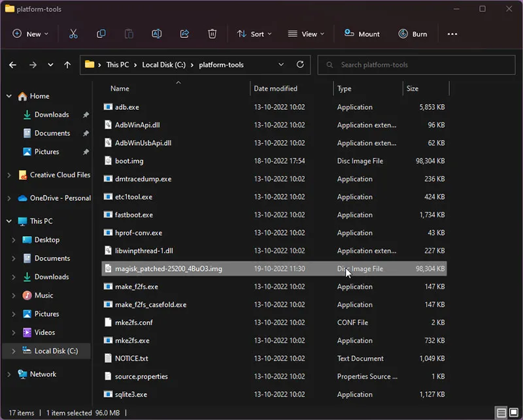The width and height of the screenshot is (523, 420).
Task: Sort files by Date modified column
Action: [x=275, y=88]
